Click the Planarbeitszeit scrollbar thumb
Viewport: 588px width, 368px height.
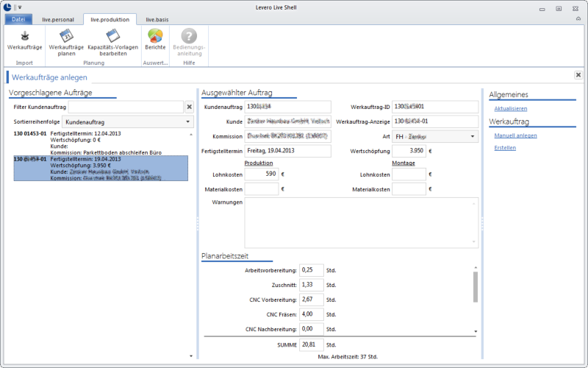(476, 287)
